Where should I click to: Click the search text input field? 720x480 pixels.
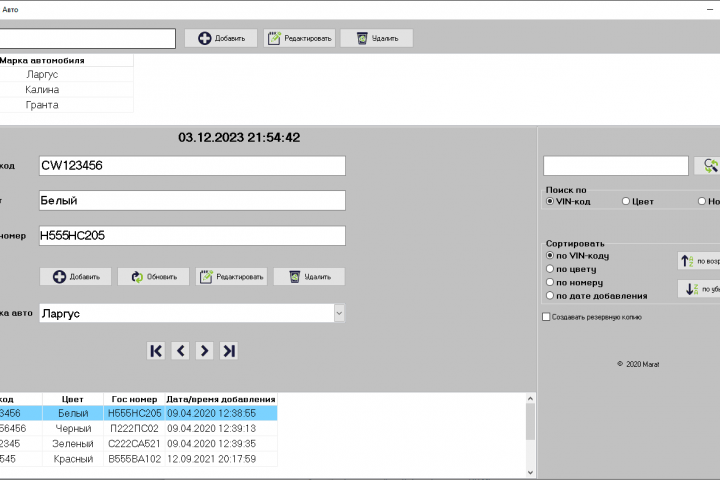click(616, 166)
